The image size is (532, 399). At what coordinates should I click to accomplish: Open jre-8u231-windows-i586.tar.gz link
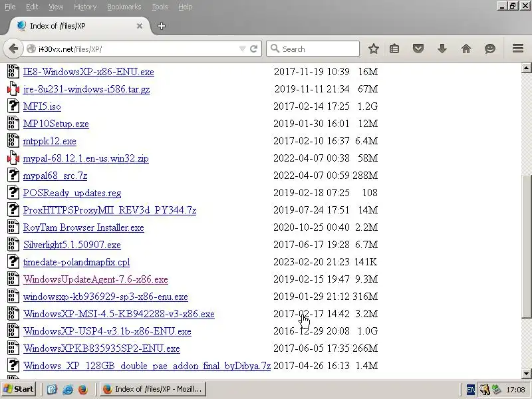[86, 89]
